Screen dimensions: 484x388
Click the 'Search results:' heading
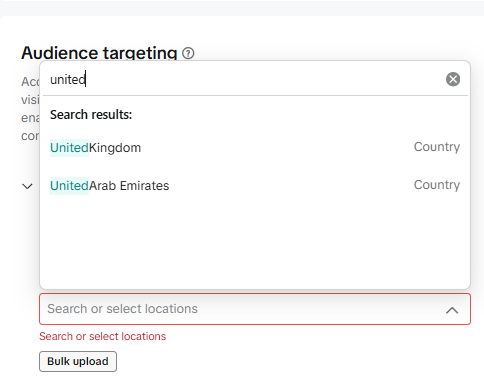[91, 115]
